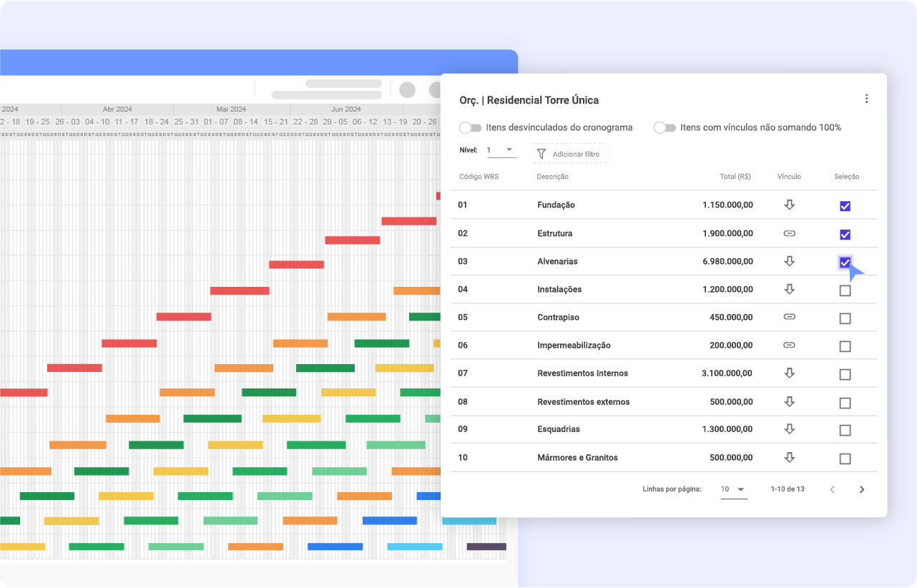
Task: Open the three-dot options menu
Action: [866, 99]
